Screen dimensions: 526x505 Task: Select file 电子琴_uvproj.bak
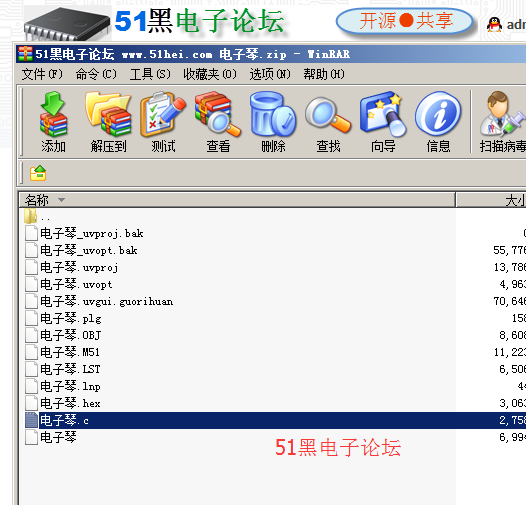(x=92, y=233)
